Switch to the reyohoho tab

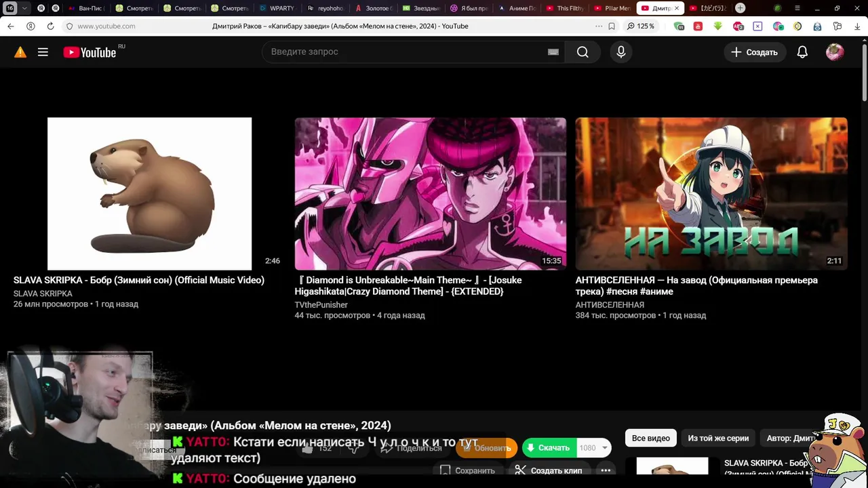pos(325,8)
